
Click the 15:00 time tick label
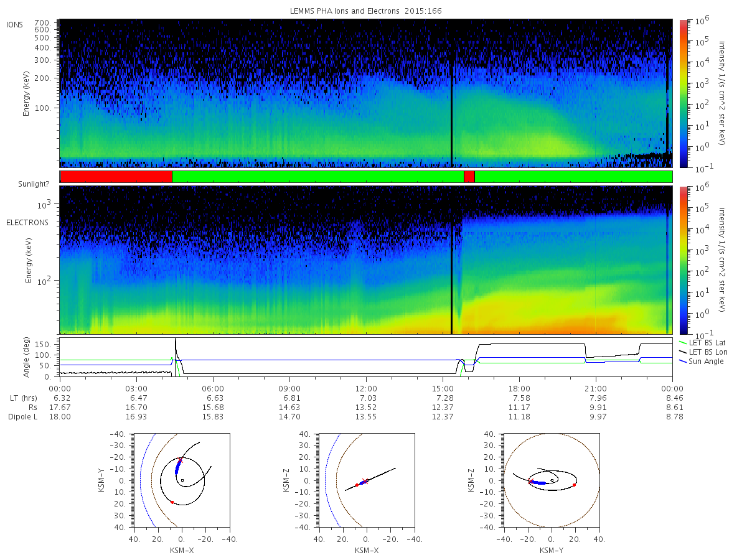(x=443, y=388)
